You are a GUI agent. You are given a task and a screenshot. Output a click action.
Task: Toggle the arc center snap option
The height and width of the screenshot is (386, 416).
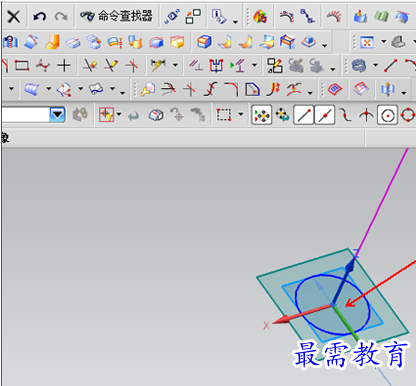(387, 115)
